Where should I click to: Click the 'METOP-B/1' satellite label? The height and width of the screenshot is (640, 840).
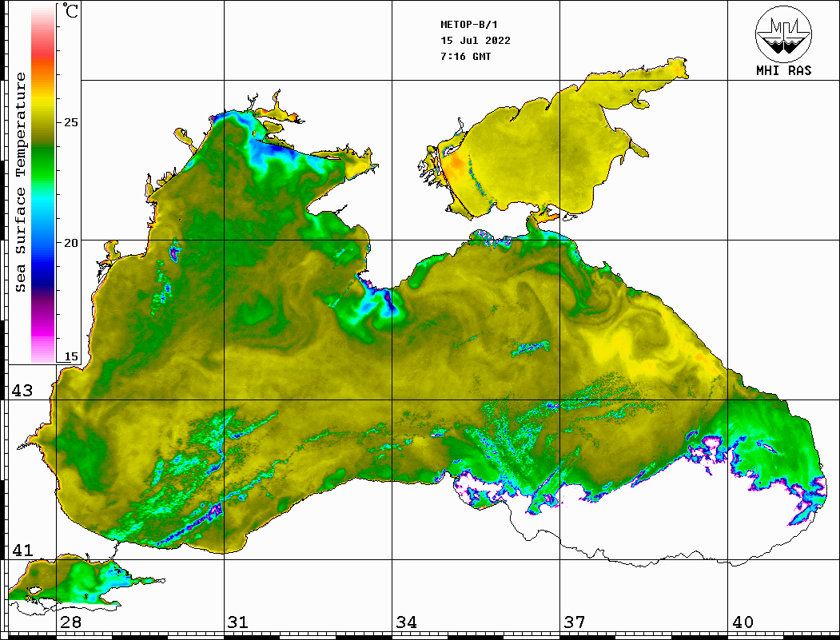tap(469, 25)
